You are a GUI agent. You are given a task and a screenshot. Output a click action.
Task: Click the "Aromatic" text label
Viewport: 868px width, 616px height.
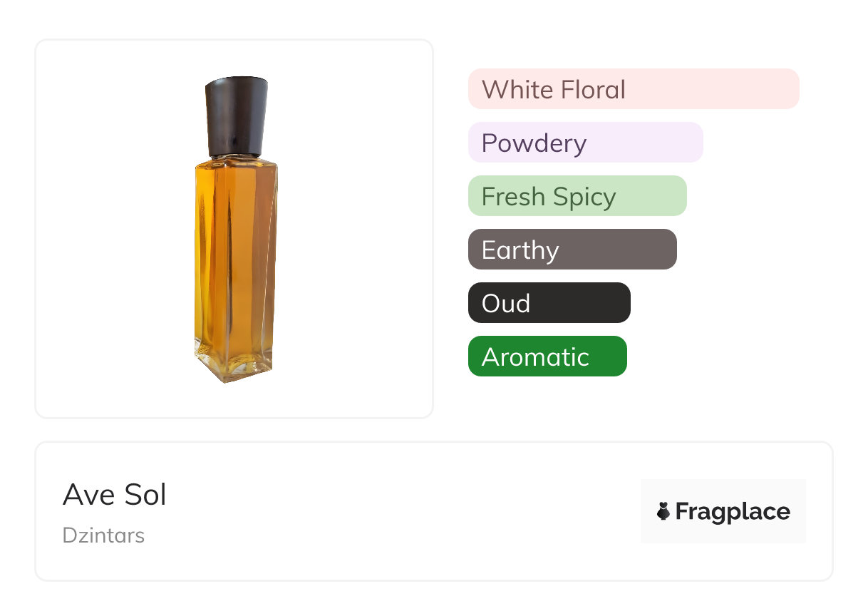(535, 357)
